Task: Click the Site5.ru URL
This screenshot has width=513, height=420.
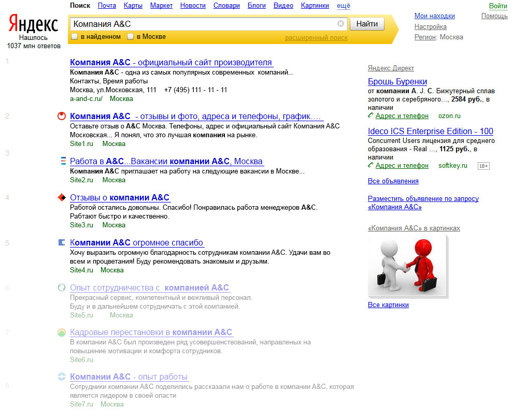Action: click(81, 315)
